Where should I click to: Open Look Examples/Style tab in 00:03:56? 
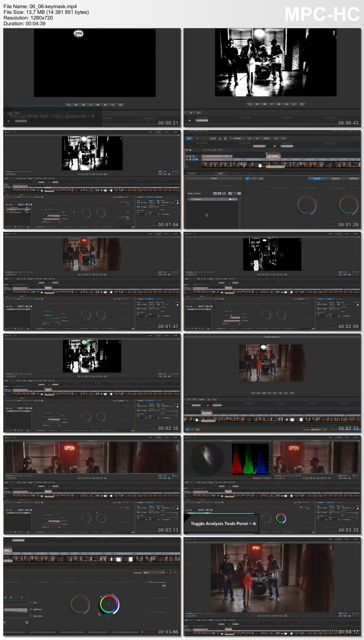98,632
